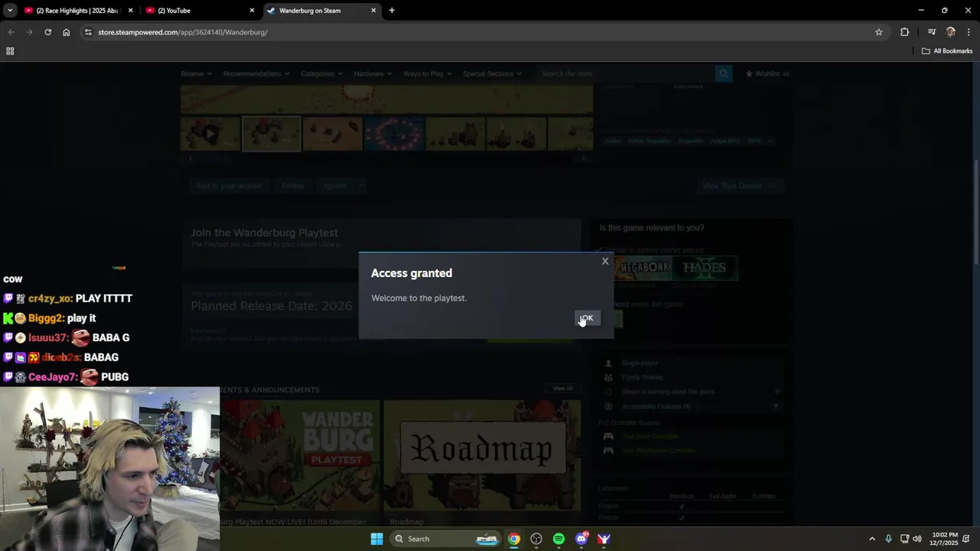Screen dimensions: 980x551
Task: Click the taskbar Search box
Action: tap(446, 539)
